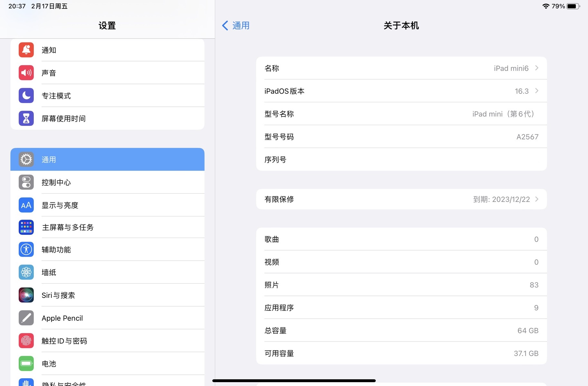
Task: Select 显示与亮度 in the sidebar
Action: [107, 205]
